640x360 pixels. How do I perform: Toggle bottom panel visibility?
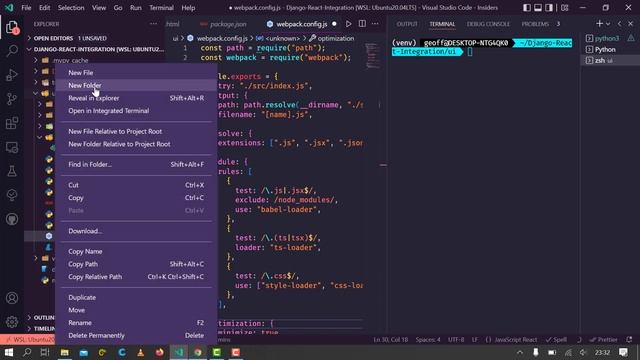(x=538, y=8)
